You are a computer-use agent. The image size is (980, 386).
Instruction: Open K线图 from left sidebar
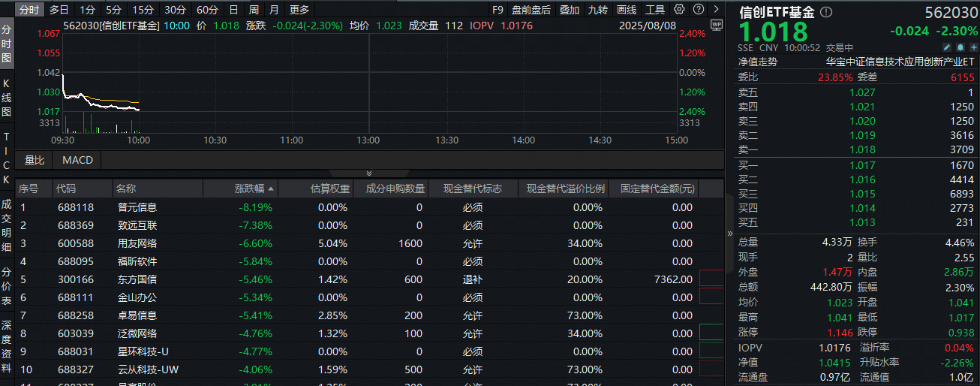click(x=7, y=98)
